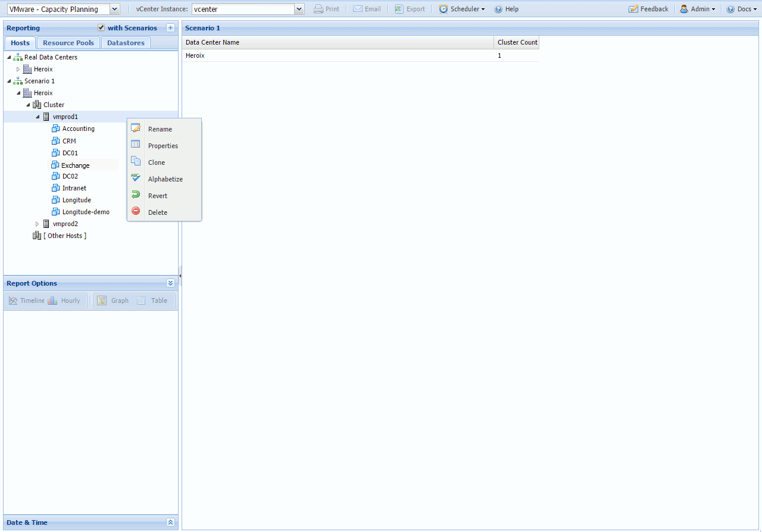The image size is (762, 532).
Task: Open the Admin dropdown menu
Action: 698,9
